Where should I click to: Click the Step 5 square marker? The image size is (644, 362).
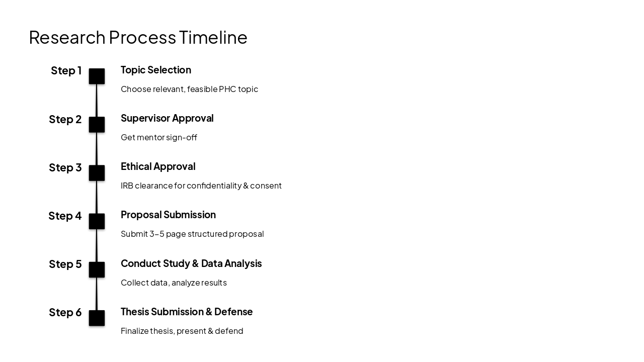tap(97, 269)
